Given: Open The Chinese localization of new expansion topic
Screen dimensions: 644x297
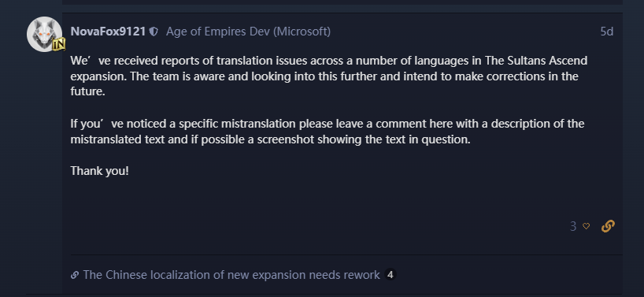Looking at the screenshot, I should 231,275.
